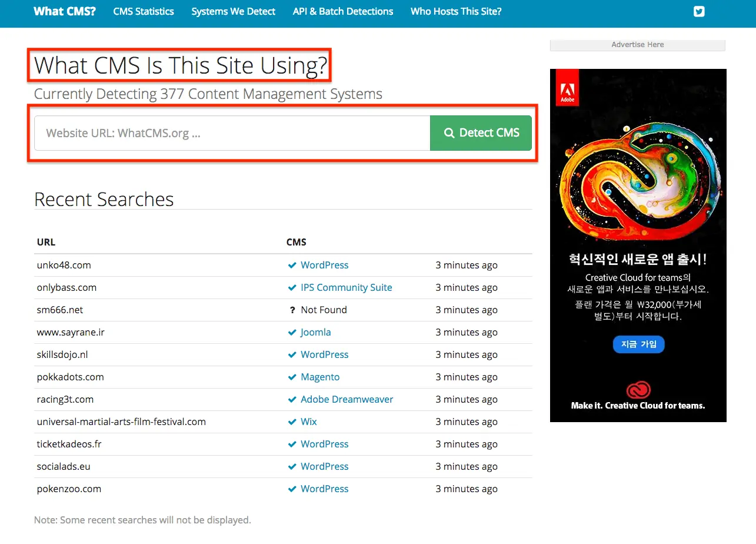Click the Not Found result for sm666.net

tap(324, 310)
